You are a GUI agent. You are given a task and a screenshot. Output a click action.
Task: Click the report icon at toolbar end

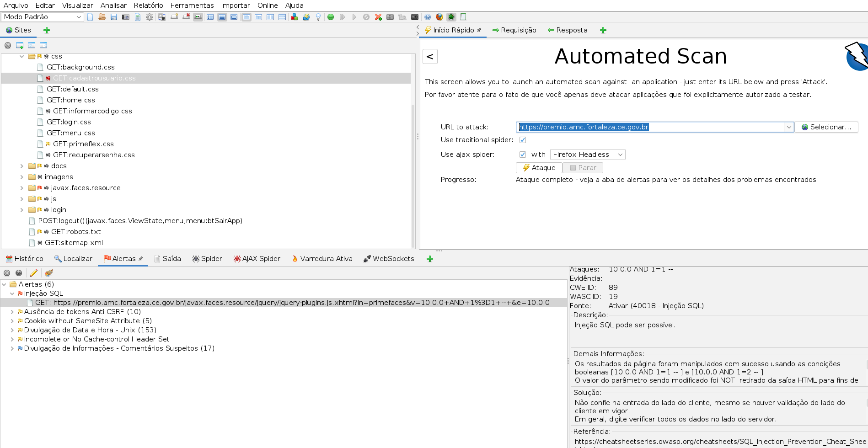[463, 17]
